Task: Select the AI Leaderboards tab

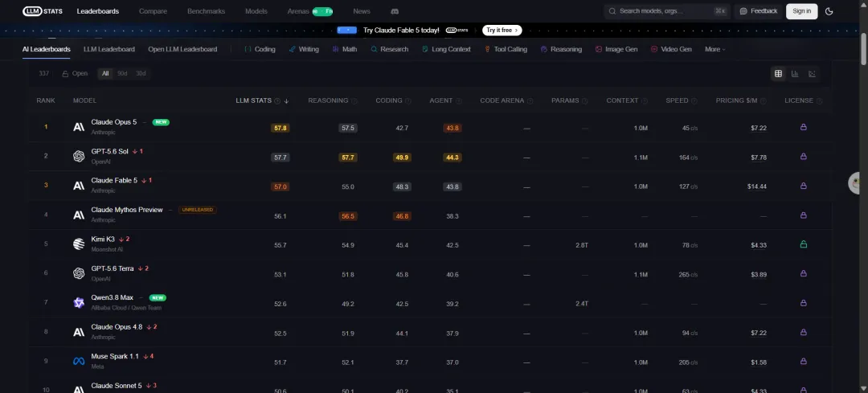Action: coord(47,49)
